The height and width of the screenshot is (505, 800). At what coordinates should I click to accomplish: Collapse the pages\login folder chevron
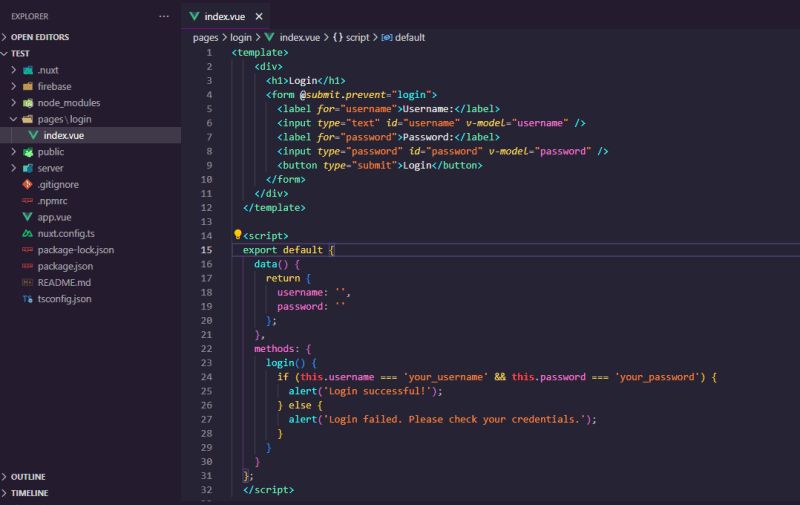(14, 119)
